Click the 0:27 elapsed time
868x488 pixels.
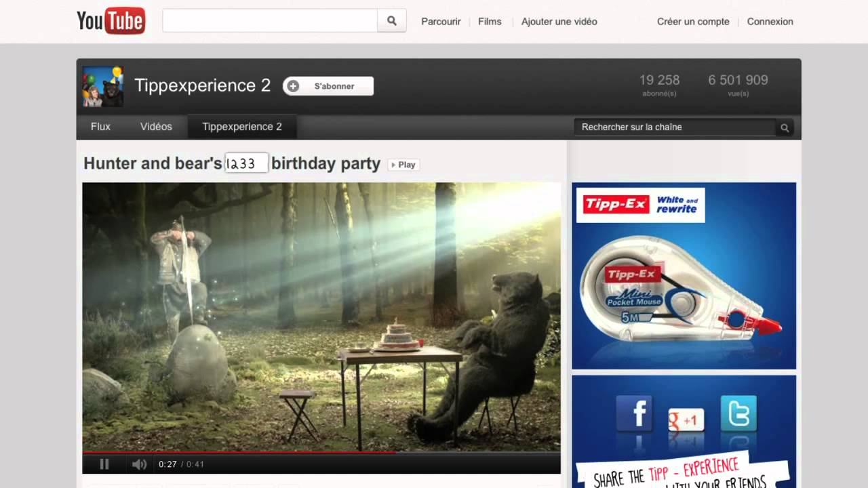coord(167,464)
